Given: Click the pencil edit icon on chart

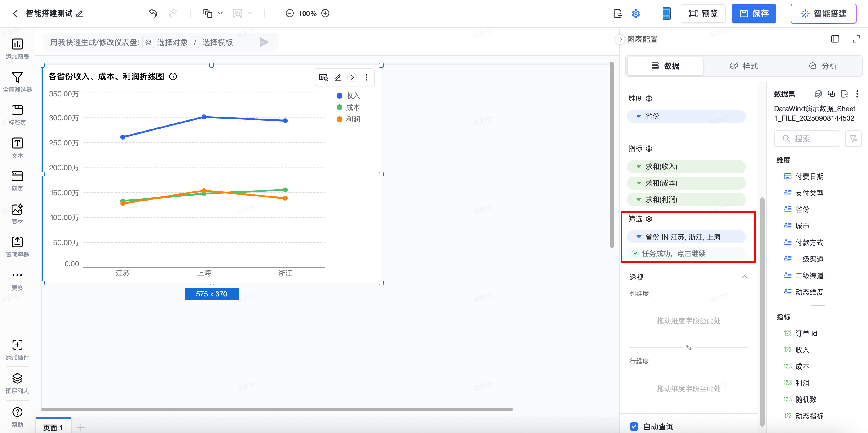Looking at the screenshot, I should (x=338, y=78).
